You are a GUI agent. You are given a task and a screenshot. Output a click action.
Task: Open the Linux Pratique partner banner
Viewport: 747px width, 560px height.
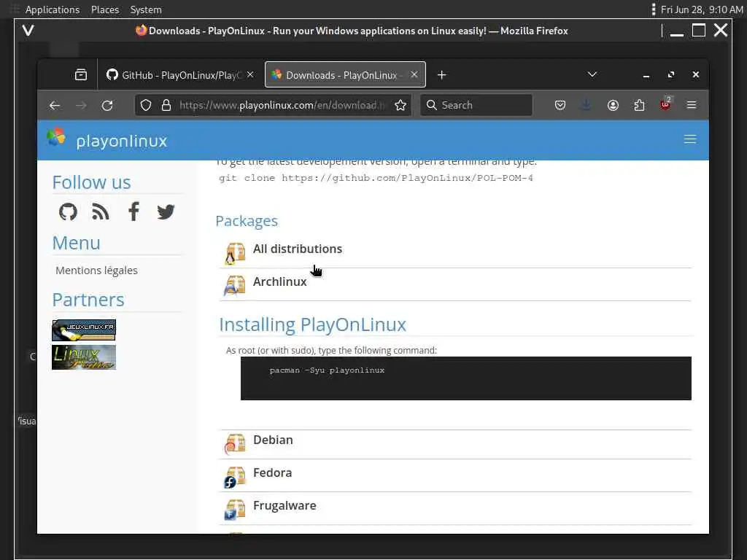click(x=84, y=357)
